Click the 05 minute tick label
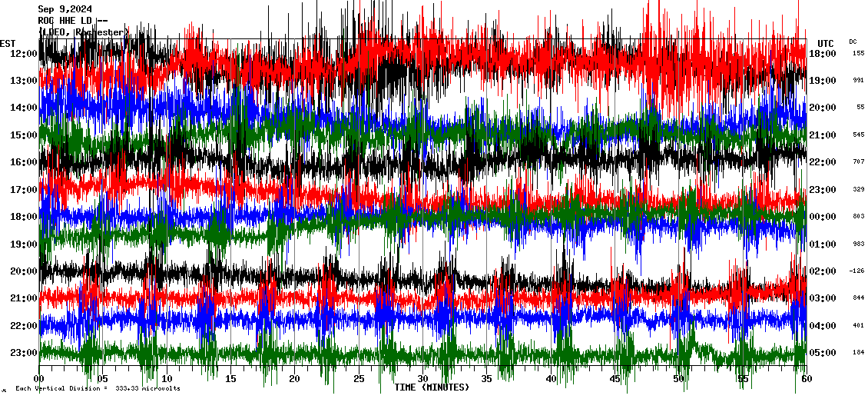 point(103,379)
